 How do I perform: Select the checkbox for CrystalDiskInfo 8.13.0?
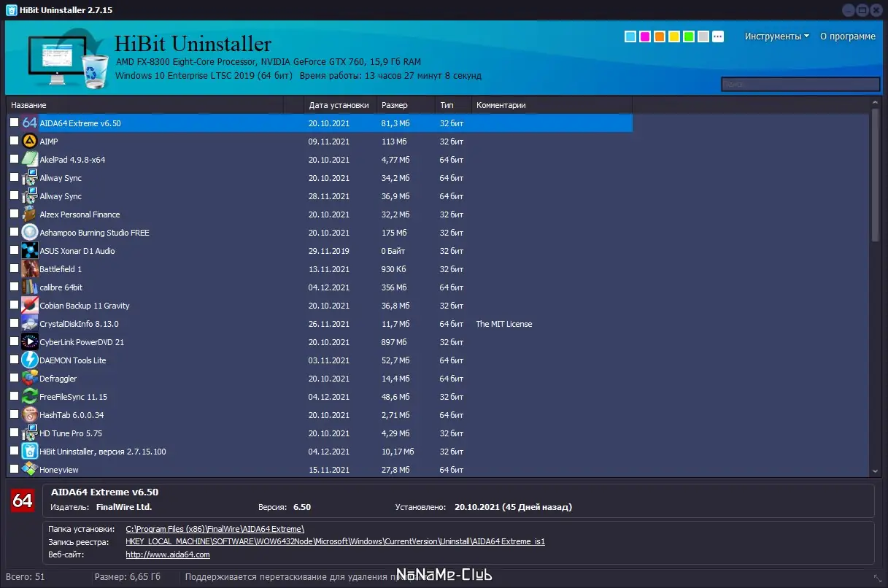pyautogui.click(x=14, y=323)
